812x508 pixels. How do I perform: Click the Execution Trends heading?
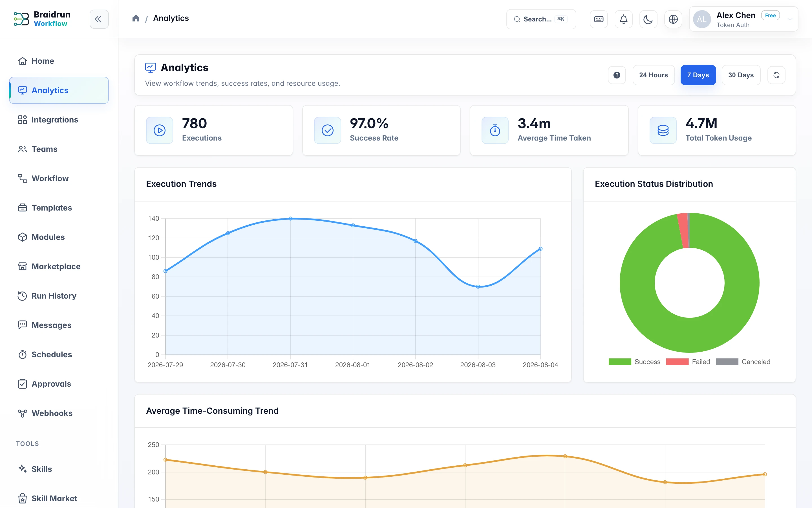click(181, 184)
